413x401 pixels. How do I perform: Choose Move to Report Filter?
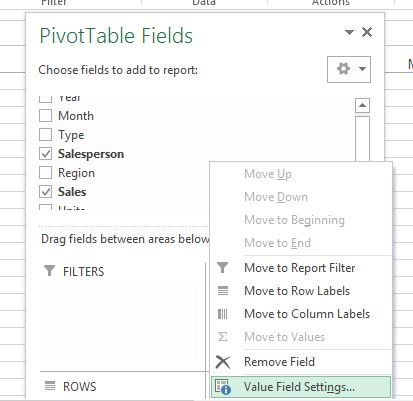(301, 268)
